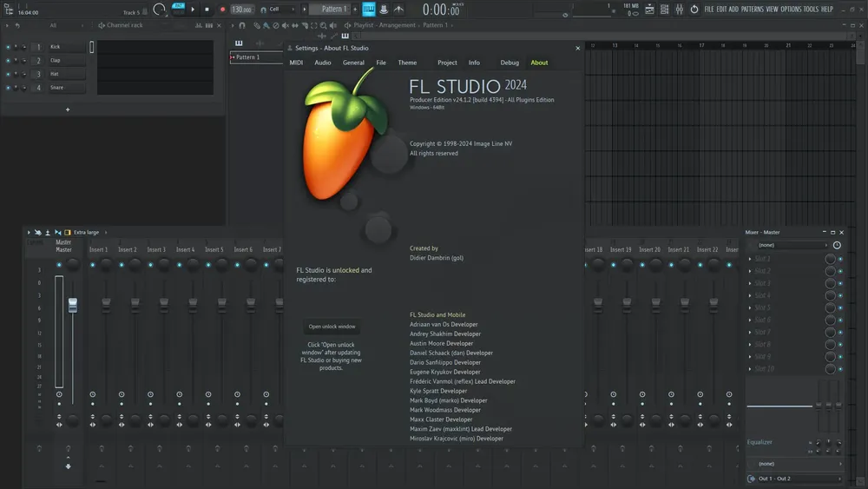Click the red Record button
This screenshot has height=489, width=868.
pos(222,10)
